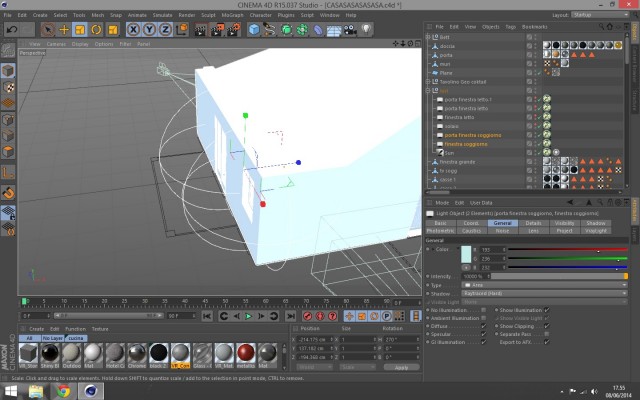Open the Render Settings clapperboard with gear
This screenshot has width=640, height=400.
click(x=233, y=30)
